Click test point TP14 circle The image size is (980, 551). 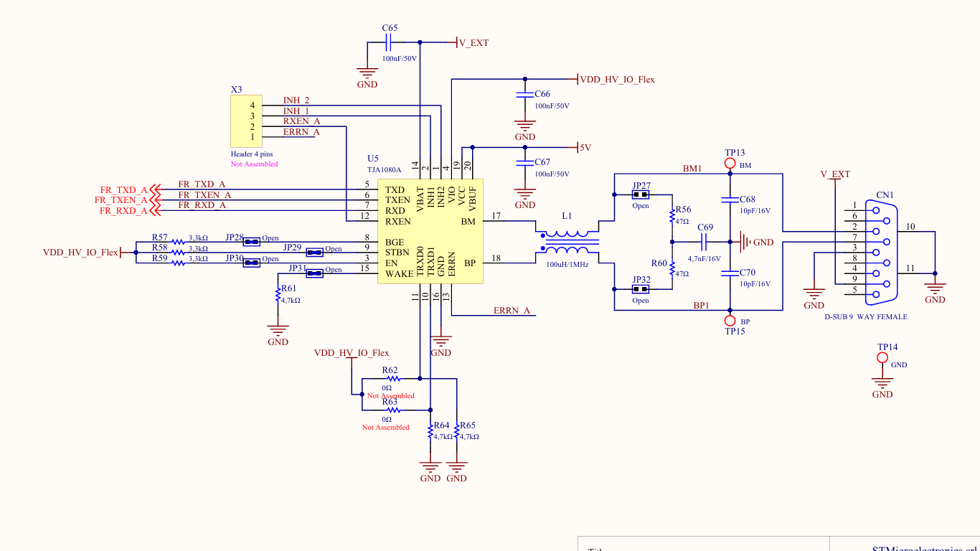tap(882, 358)
